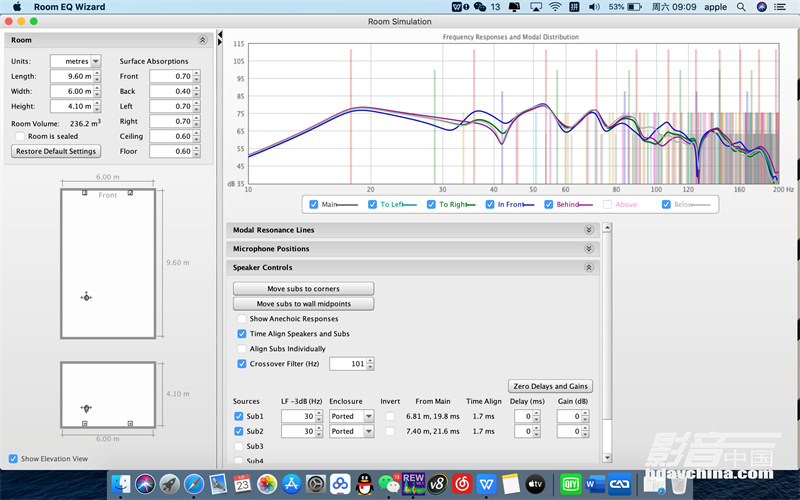Click scrollbar down arrow of controls pane

click(607, 458)
